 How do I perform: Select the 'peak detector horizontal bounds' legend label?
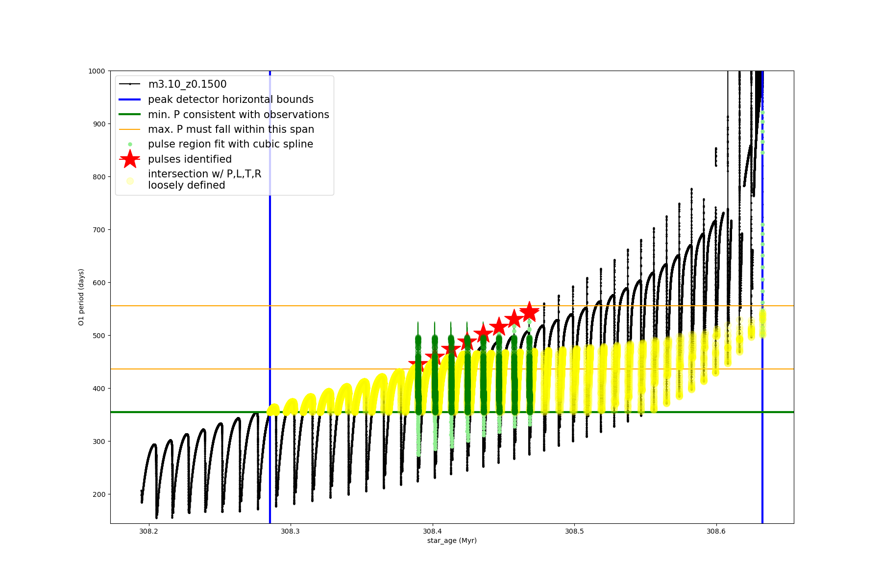230,99
